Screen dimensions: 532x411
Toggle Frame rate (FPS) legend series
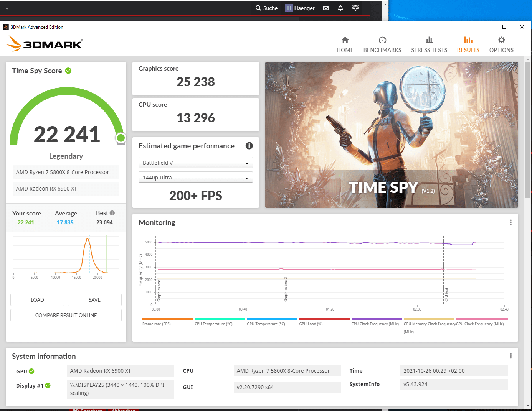click(167, 322)
